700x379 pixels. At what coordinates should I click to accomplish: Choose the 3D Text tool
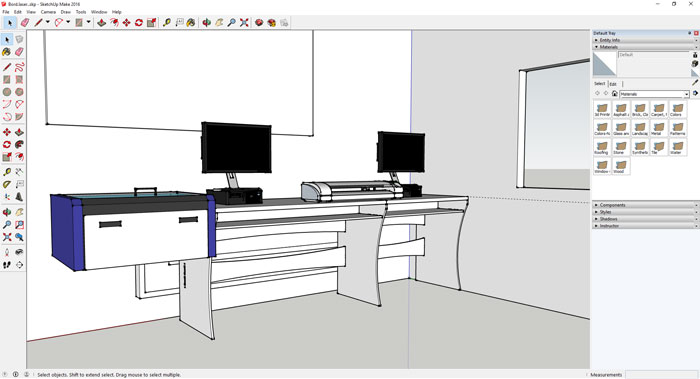(19, 197)
